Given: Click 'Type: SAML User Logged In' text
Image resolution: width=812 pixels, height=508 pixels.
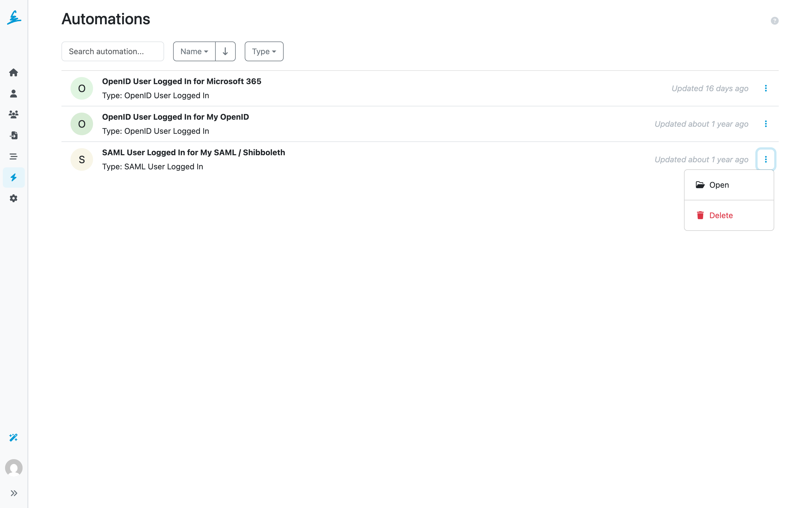Looking at the screenshot, I should click(x=153, y=167).
